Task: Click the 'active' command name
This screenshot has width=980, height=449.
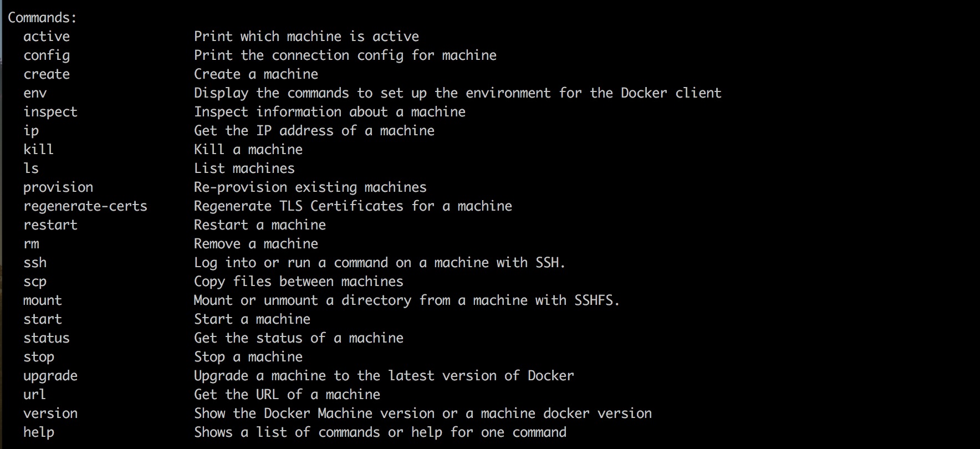Action: pos(47,37)
